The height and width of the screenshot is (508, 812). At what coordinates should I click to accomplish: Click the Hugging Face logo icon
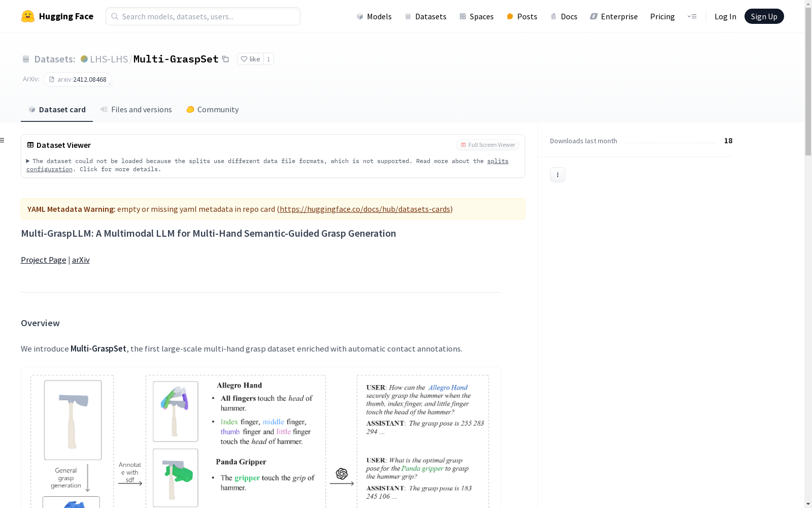coord(28,16)
